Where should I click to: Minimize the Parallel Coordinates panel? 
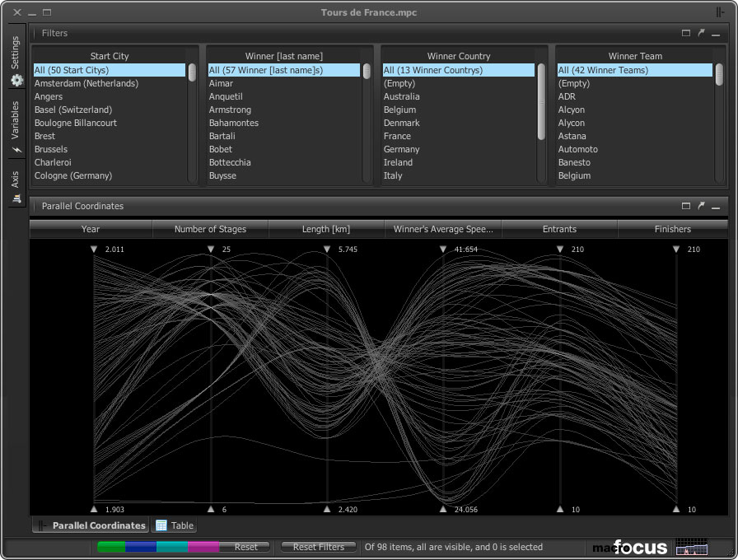pos(716,206)
